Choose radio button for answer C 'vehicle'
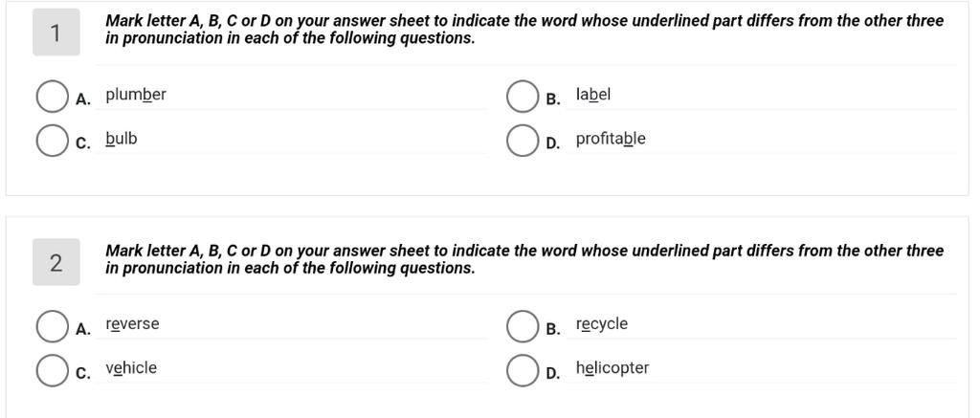The width and height of the screenshot is (980, 418). pyautogui.click(x=51, y=370)
